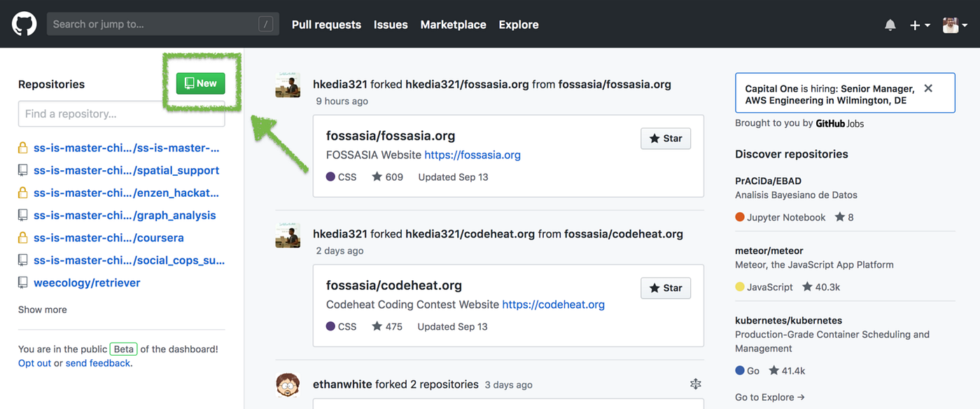Click the green New repository button
Viewport: 980px width, 409px height.
pos(201,83)
